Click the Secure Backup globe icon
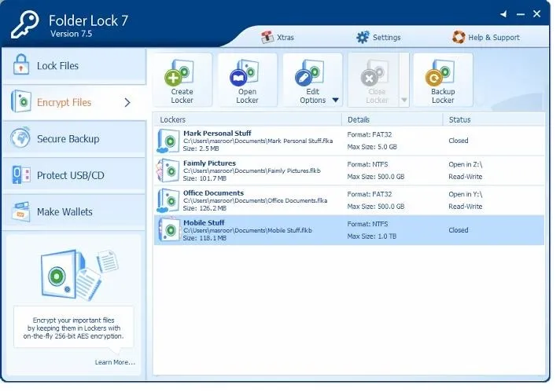This screenshot has height=392, width=560. 20,137
